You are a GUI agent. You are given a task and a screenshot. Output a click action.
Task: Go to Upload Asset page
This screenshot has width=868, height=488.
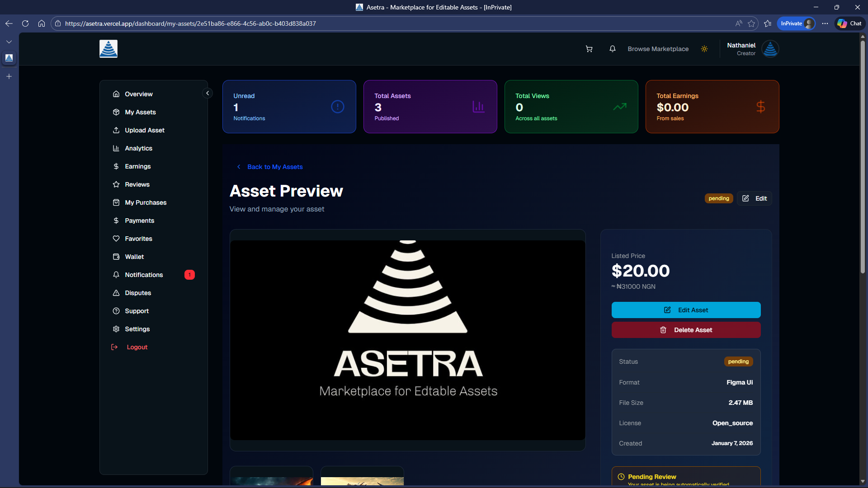point(144,130)
